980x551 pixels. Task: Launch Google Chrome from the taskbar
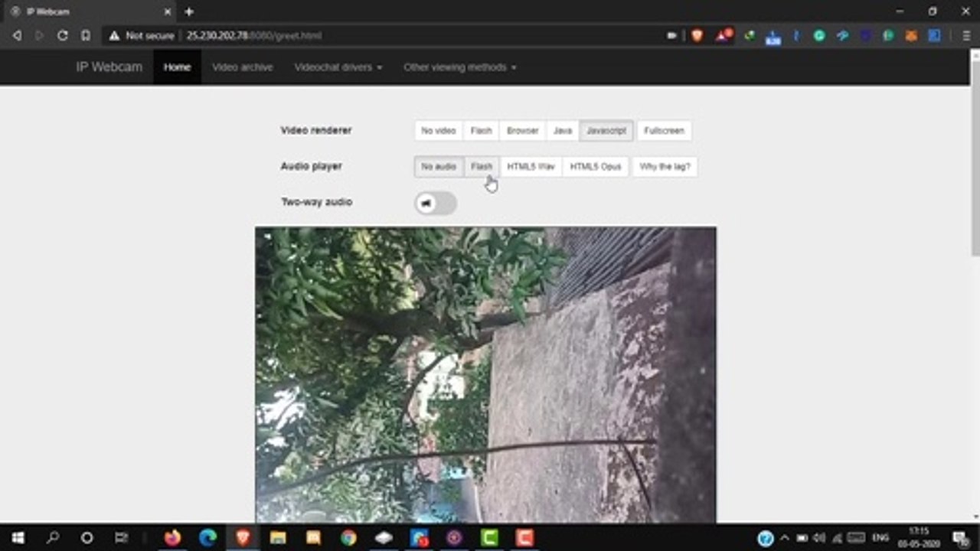coord(348,538)
